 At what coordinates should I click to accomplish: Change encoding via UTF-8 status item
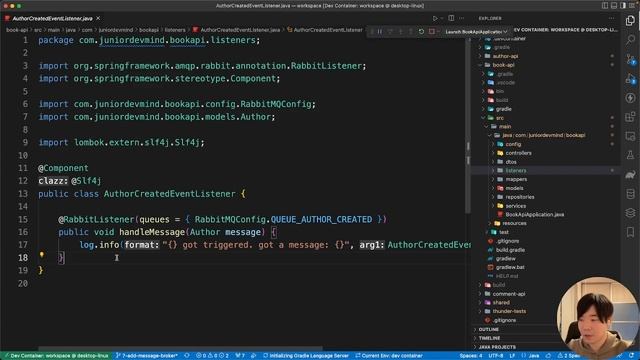coord(496,356)
